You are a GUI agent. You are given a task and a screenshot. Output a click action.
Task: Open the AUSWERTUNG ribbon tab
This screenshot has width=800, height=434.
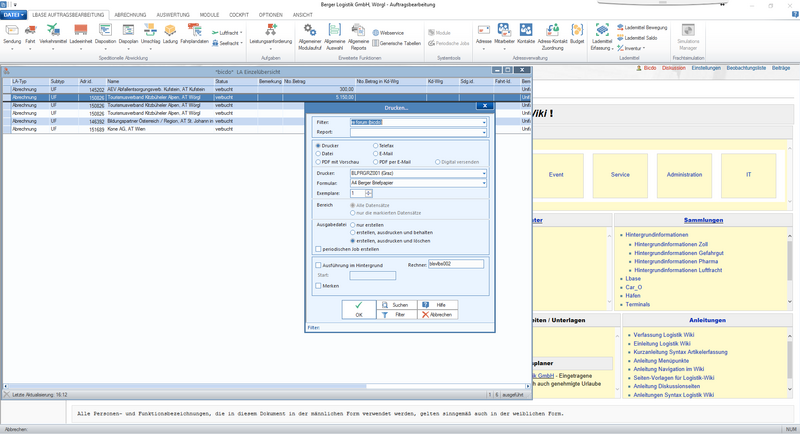(173, 15)
